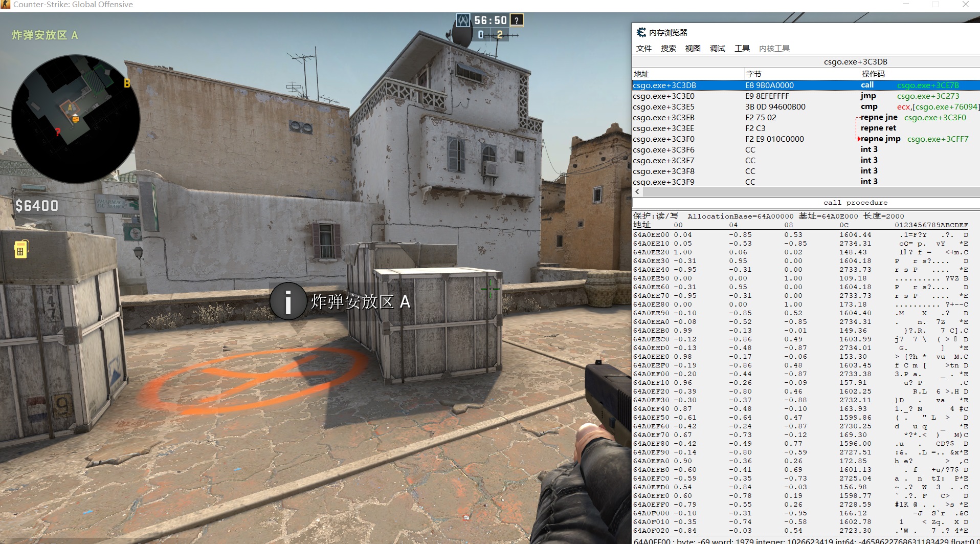Click value 1599.86 in hex dump
This screenshot has height=544, width=980.
pyautogui.click(x=855, y=418)
